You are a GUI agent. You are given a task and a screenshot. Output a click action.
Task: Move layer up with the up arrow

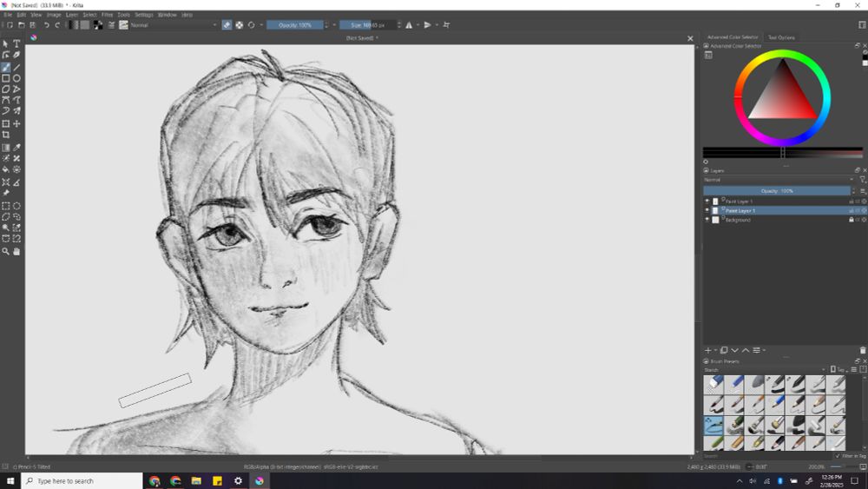click(x=745, y=350)
